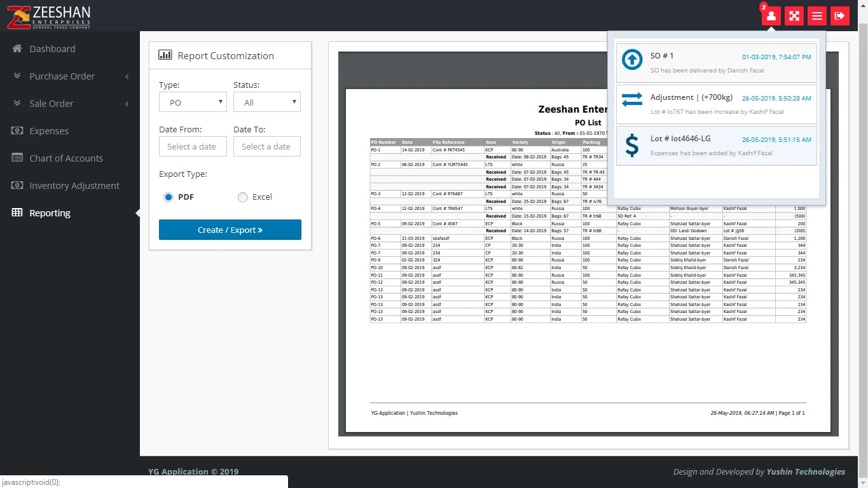Select the PDF export type
Image resolution: width=868 pixels, height=488 pixels.
[169, 197]
